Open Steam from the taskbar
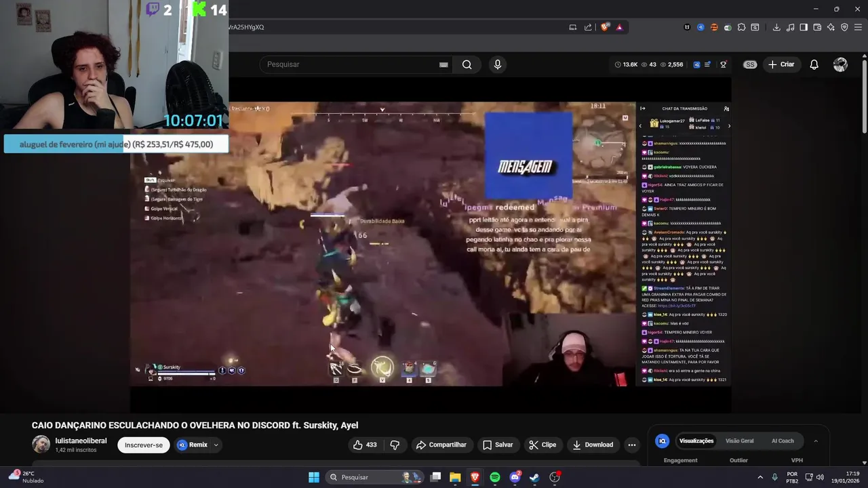The image size is (868, 488). tap(534, 477)
